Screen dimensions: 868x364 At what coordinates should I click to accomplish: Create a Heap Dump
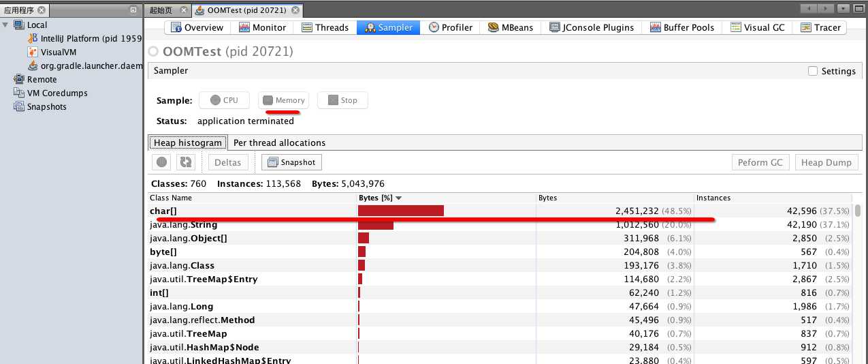click(x=826, y=162)
